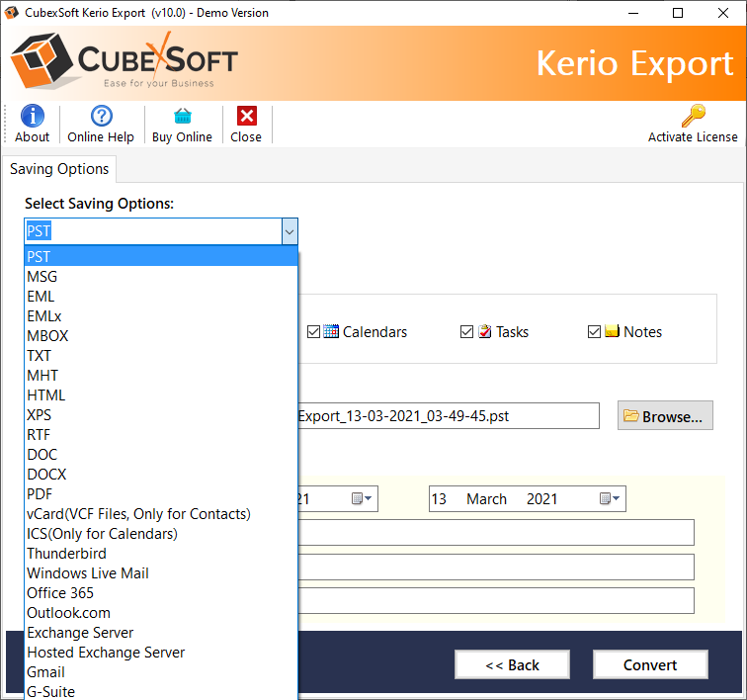Screen dimensions: 747x700
Task: Open the 13 March 2021 date picker arrow
Action: point(610,498)
